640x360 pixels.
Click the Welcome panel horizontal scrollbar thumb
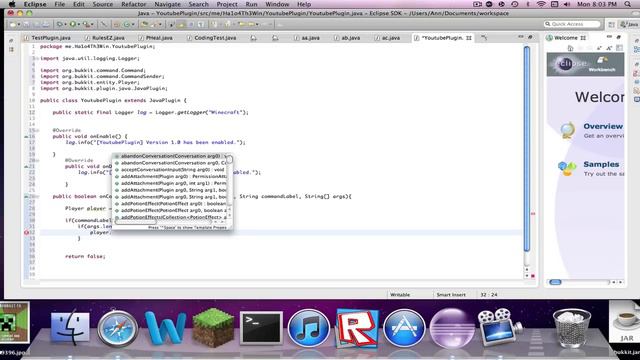pos(555,282)
